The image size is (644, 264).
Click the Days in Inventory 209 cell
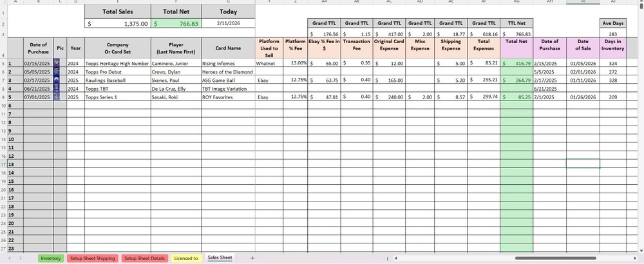coord(613,97)
